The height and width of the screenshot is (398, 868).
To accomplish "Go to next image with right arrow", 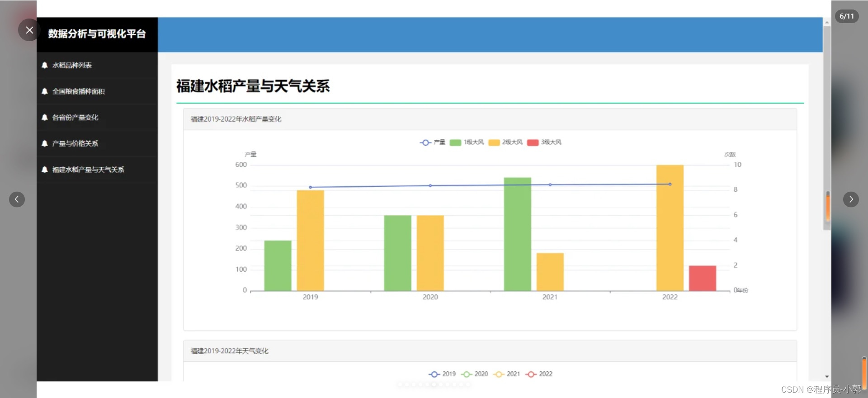I will [851, 199].
